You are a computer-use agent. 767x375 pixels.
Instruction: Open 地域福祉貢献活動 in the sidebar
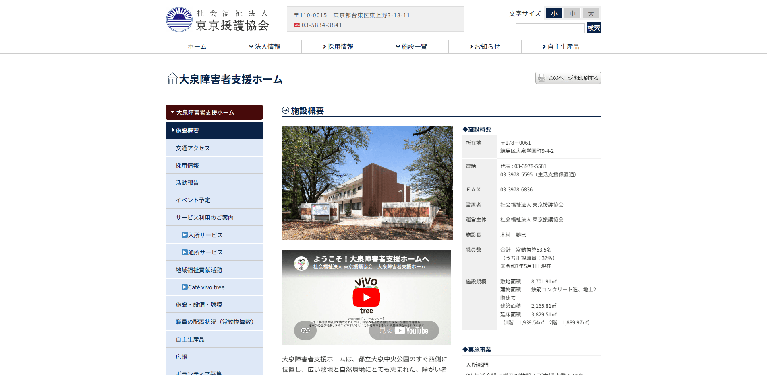[214, 270]
